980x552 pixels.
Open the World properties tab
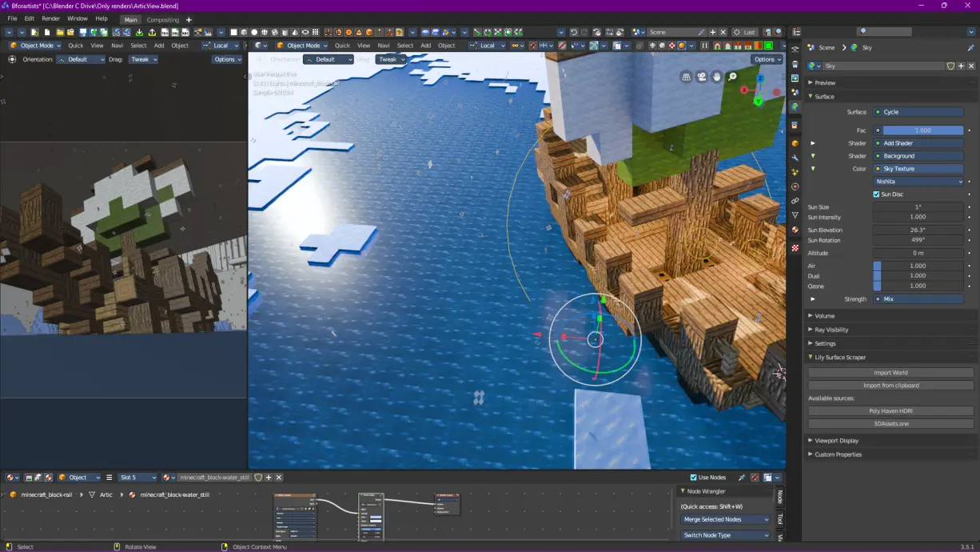[795, 106]
